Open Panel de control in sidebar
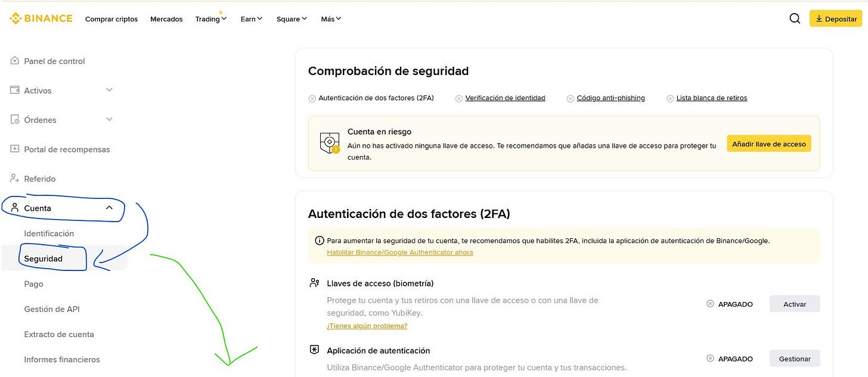Viewport: 868px width, 377px height. pyautogui.click(x=54, y=61)
